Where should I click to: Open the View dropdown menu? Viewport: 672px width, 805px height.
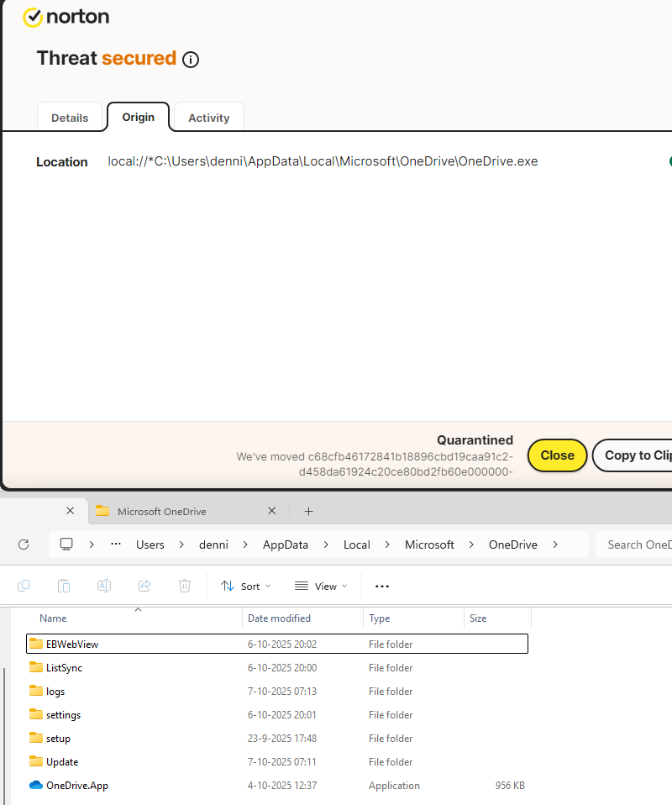point(321,586)
